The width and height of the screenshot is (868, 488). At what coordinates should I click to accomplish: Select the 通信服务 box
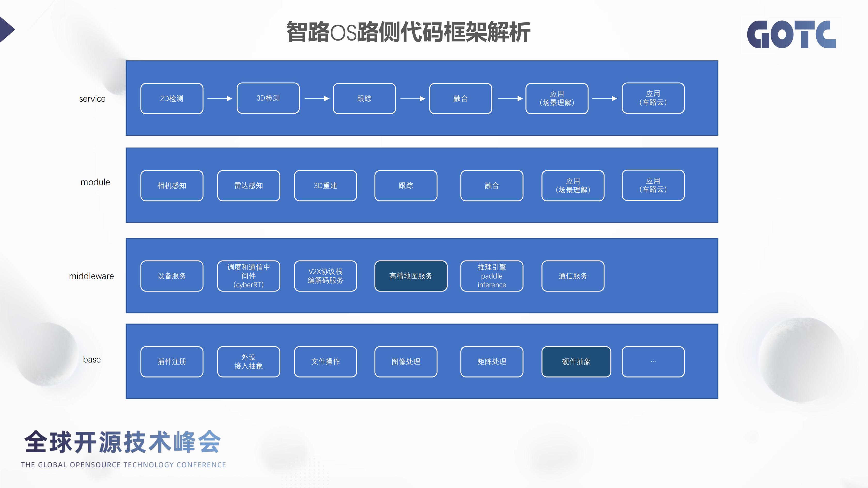point(572,276)
